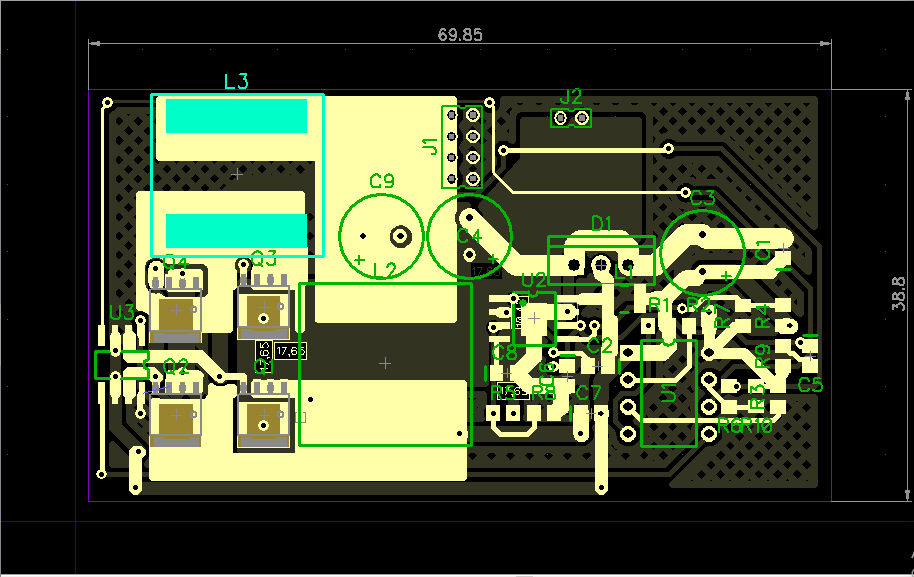The height and width of the screenshot is (577, 914).
Task: Click the center drilled pad of D1
Action: [x=602, y=265]
